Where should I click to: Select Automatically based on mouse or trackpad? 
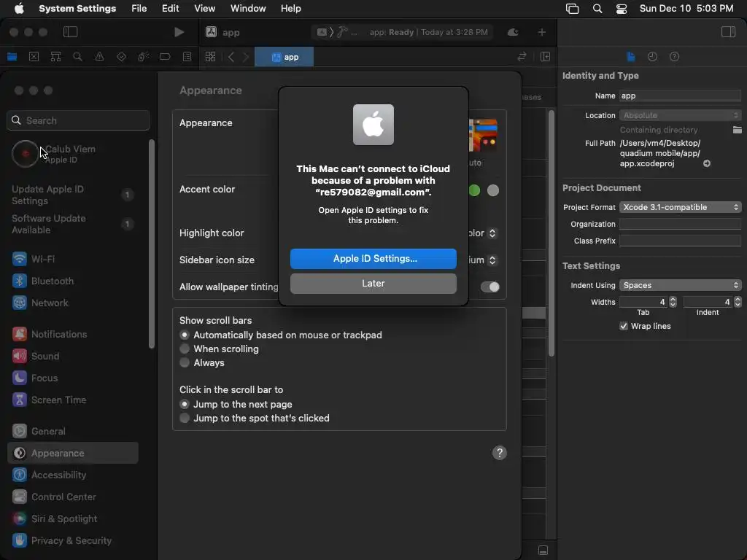[x=185, y=335]
